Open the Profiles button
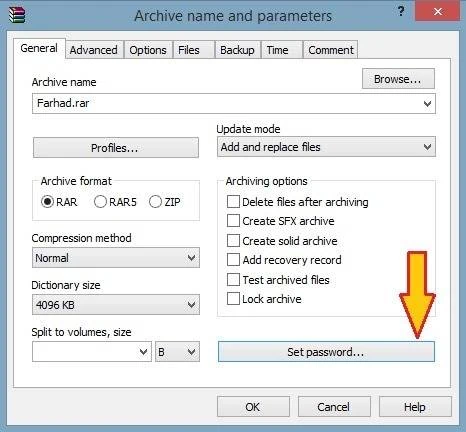The image size is (466, 432). [x=116, y=148]
